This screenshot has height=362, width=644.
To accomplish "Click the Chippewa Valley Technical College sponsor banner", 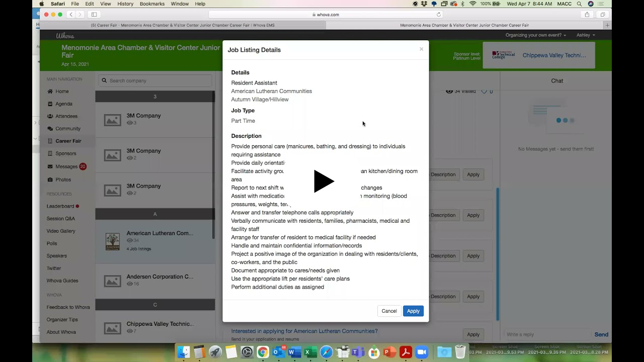I will (x=539, y=55).
